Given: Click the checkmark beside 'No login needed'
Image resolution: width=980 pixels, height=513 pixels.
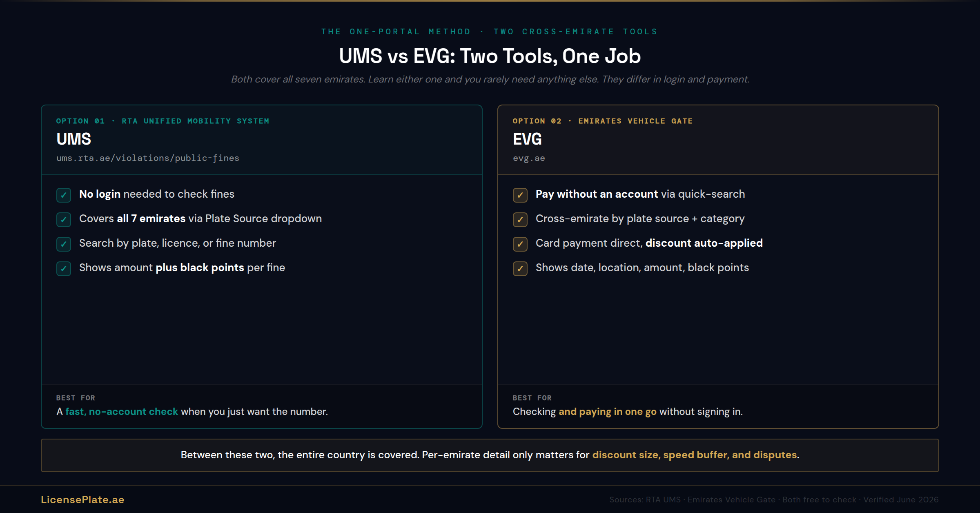Looking at the screenshot, I should pyautogui.click(x=64, y=195).
